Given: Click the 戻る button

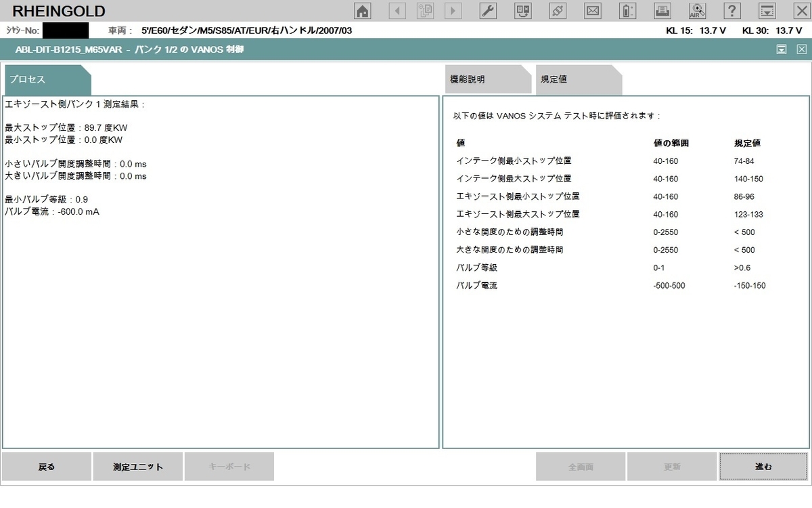Looking at the screenshot, I should [47, 467].
